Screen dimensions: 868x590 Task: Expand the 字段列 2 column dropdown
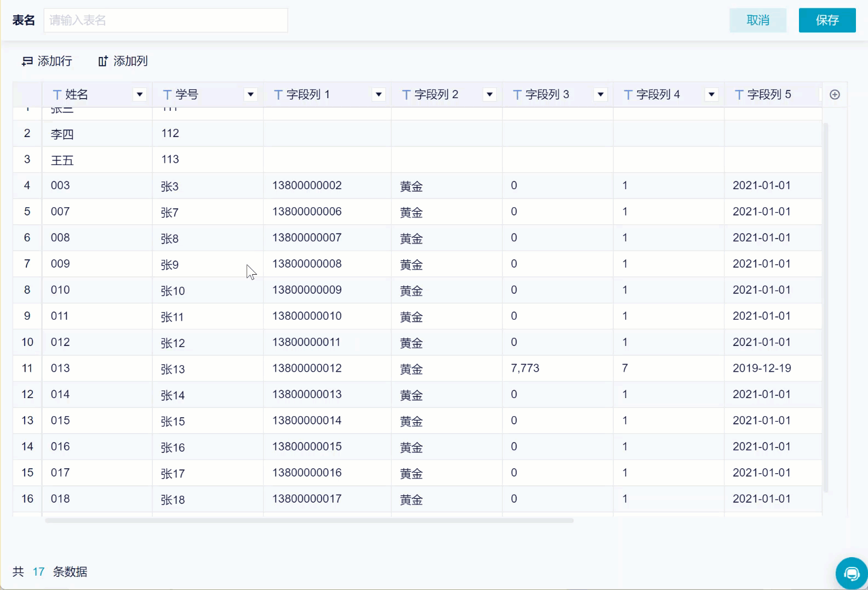tap(489, 94)
